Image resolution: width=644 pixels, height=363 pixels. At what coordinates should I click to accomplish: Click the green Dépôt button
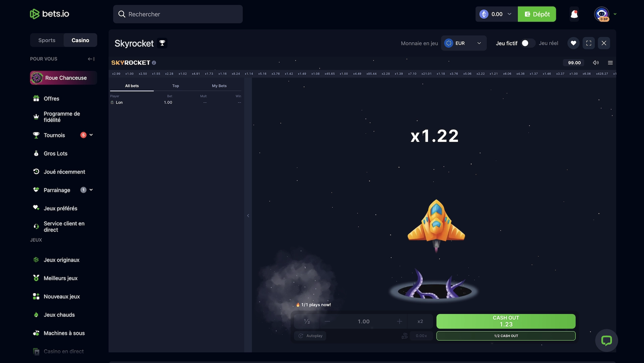pyautogui.click(x=537, y=14)
